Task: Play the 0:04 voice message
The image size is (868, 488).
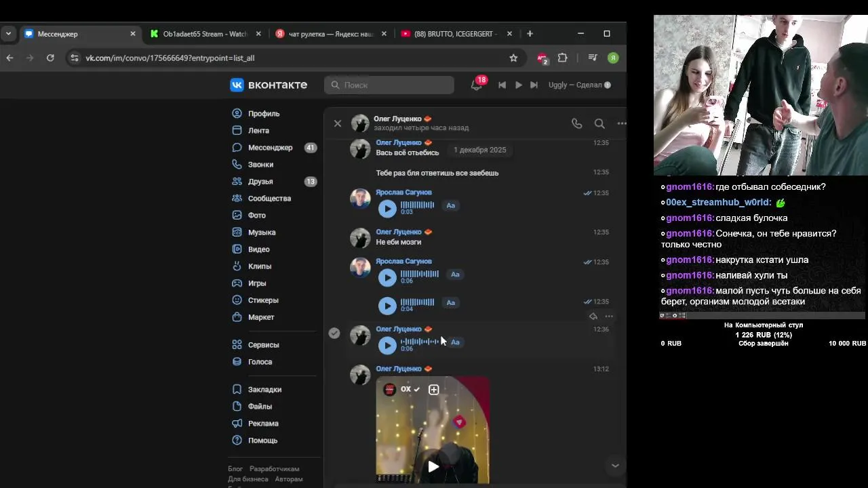Action: coord(387,306)
